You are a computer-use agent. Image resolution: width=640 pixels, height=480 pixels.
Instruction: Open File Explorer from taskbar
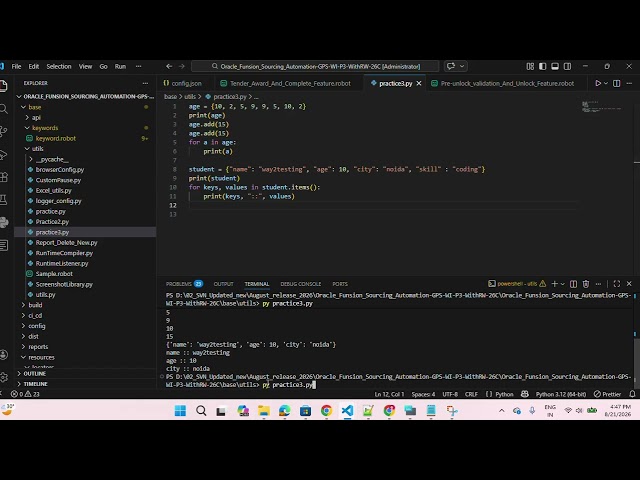coord(264,410)
